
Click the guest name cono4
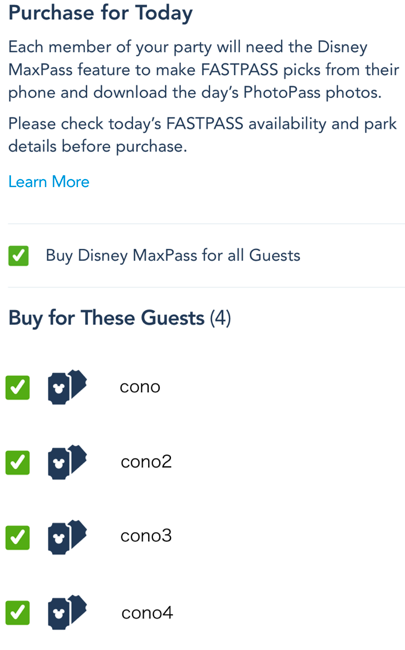147,613
